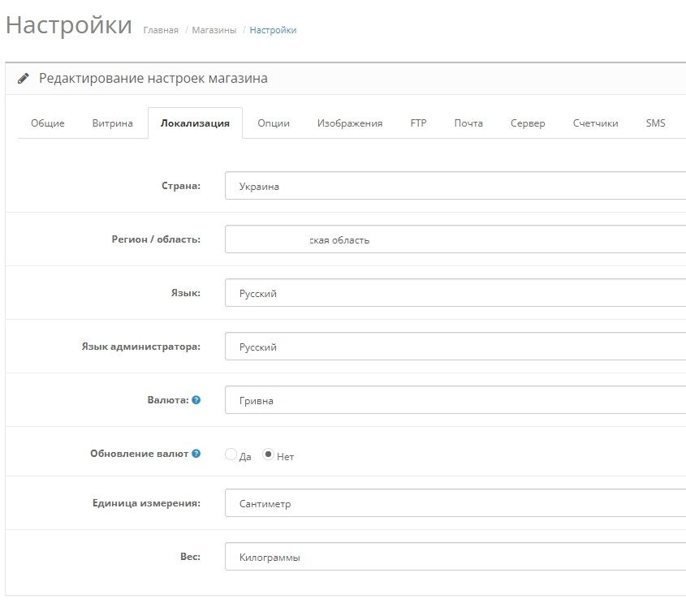
Task: Select Да for currency auto-update
Action: click(231, 454)
